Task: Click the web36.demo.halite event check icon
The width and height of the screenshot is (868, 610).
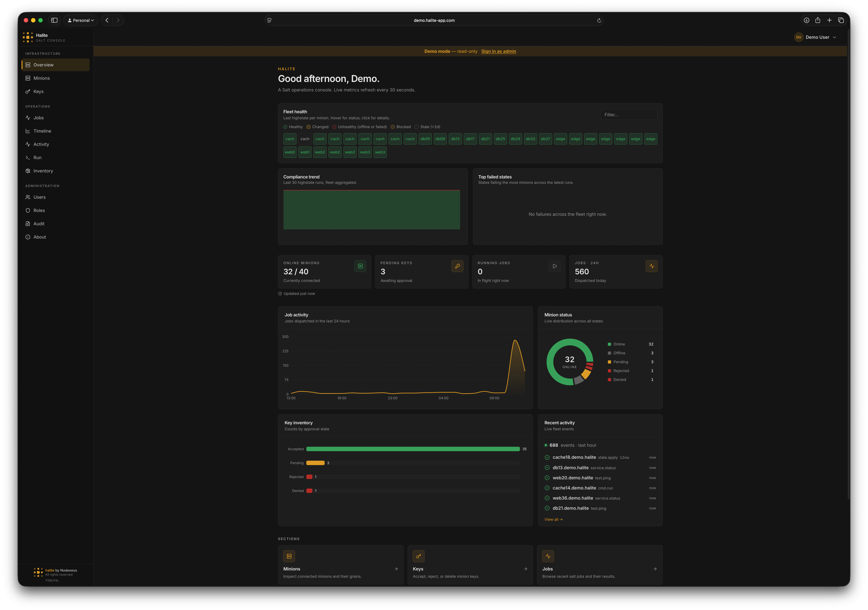Action: pyautogui.click(x=547, y=498)
